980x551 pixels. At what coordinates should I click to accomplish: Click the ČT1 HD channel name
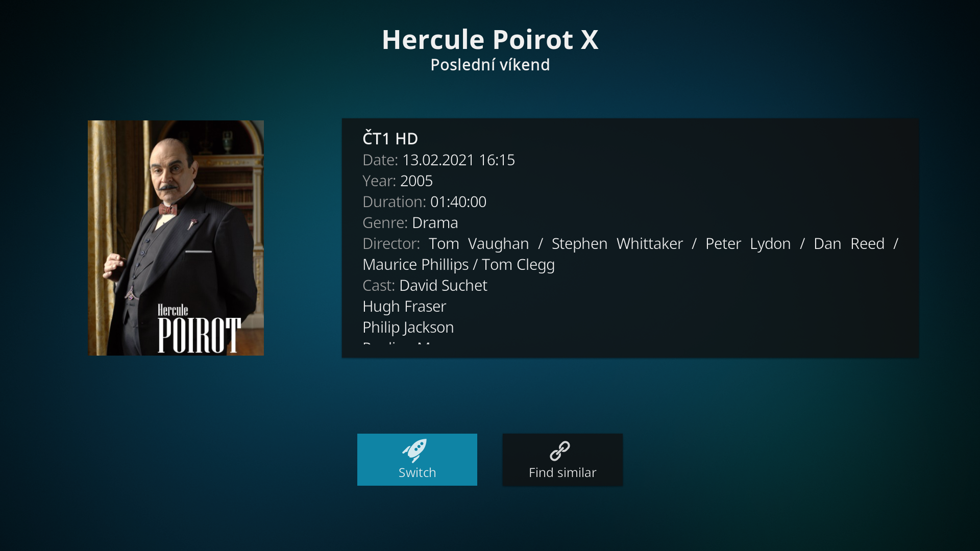[390, 138]
